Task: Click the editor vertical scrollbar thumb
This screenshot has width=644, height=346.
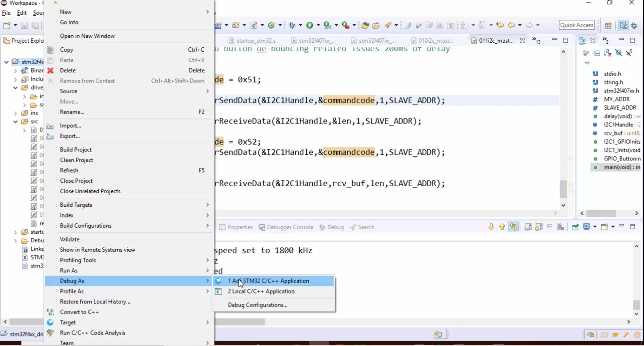Action: click(563, 189)
